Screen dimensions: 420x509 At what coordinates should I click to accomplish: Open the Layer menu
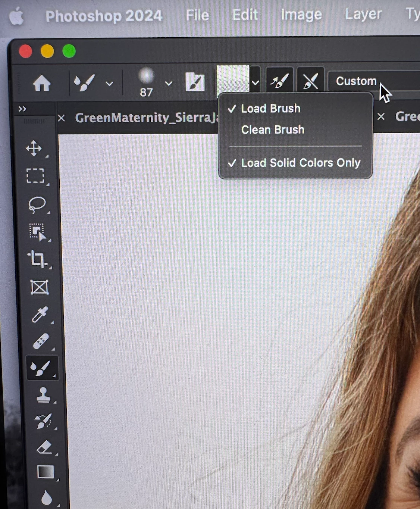[x=363, y=14]
